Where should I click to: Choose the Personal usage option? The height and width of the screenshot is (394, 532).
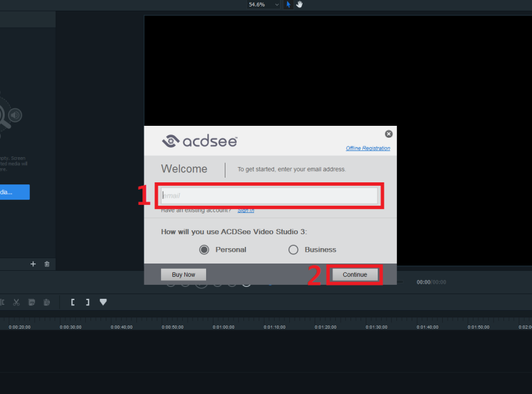(x=223, y=250)
